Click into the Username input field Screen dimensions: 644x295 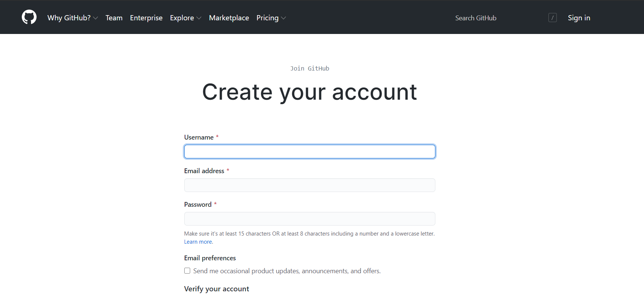point(310,152)
